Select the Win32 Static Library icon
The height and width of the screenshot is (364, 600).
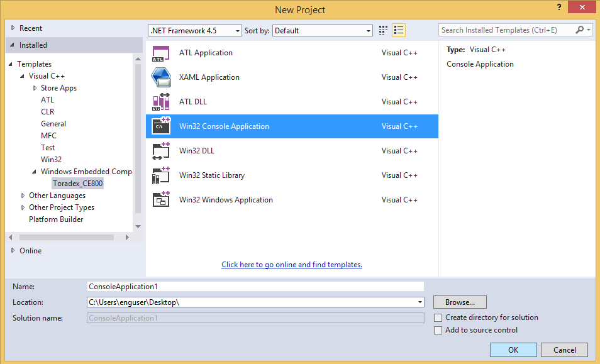[161, 175]
